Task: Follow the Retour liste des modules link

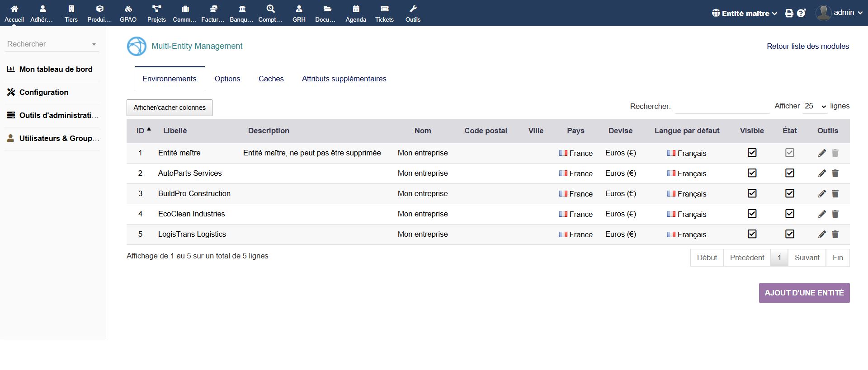Action: click(807, 46)
